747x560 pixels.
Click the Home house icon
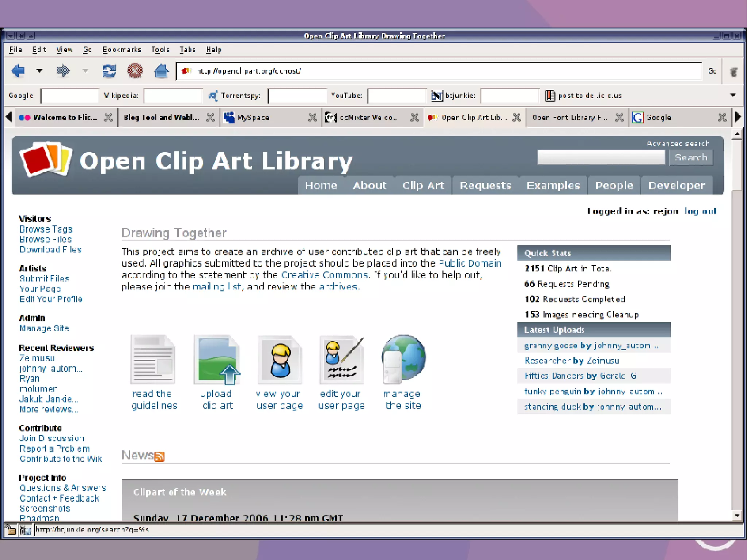pos(161,71)
